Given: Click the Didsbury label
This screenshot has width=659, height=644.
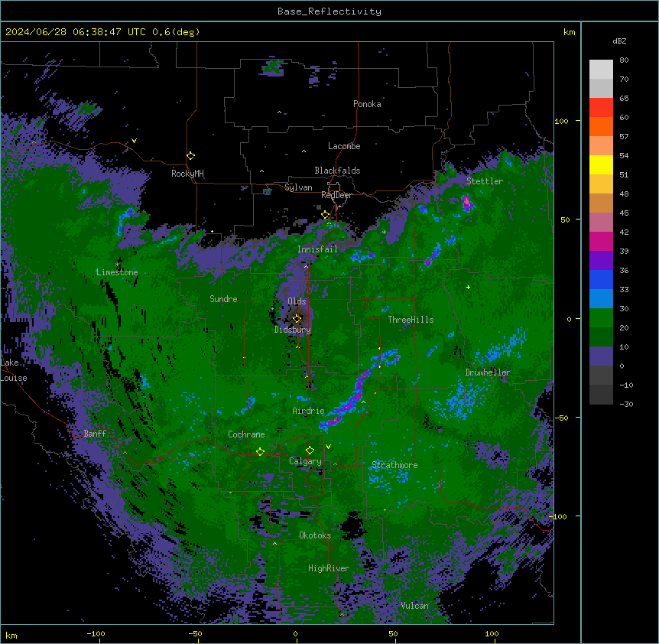Looking at the screenshot, I should 293,330.
